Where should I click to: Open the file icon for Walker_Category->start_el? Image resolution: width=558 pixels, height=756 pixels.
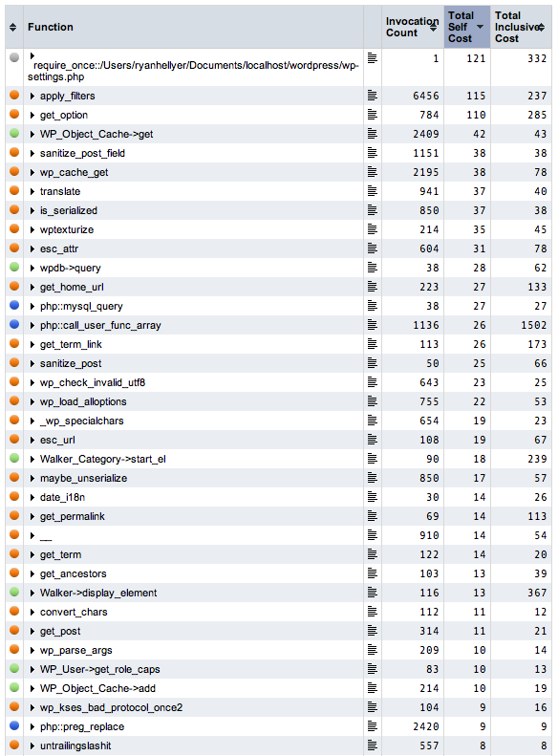click(x=372, y=459)
